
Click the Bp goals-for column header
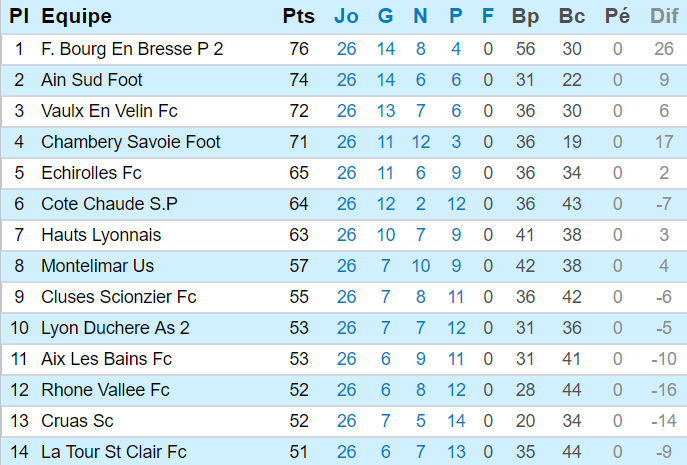point(524,16)
